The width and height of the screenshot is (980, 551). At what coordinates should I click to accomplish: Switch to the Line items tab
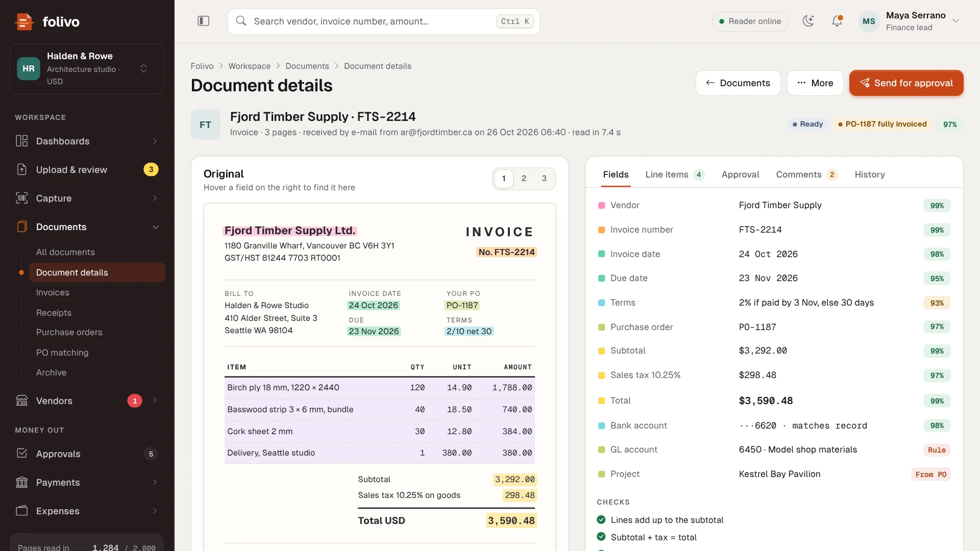point(675,174)
